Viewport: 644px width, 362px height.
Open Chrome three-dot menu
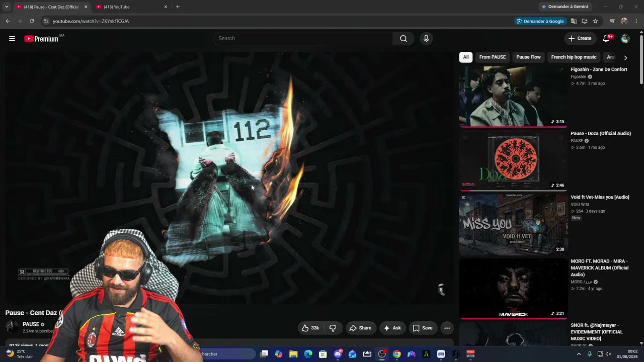(x=636, y=21)
